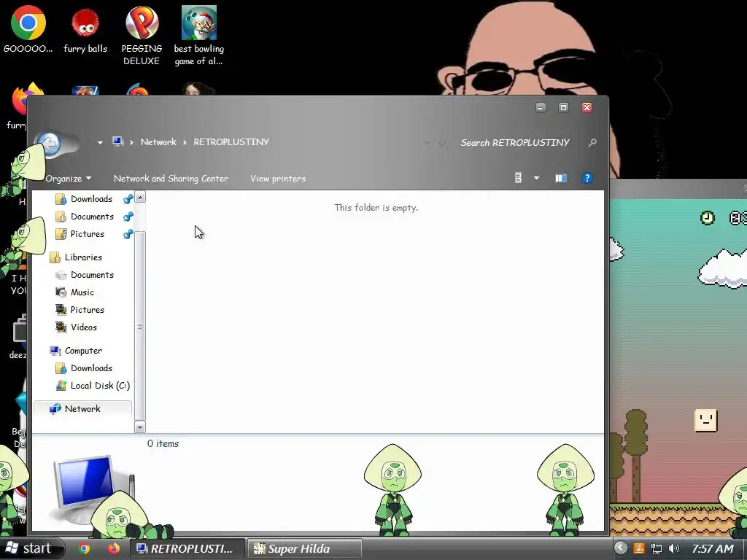This screenshot has height=560, width=747.
Task: Click the navigation pane scroll down arrow
Action: 140,427
